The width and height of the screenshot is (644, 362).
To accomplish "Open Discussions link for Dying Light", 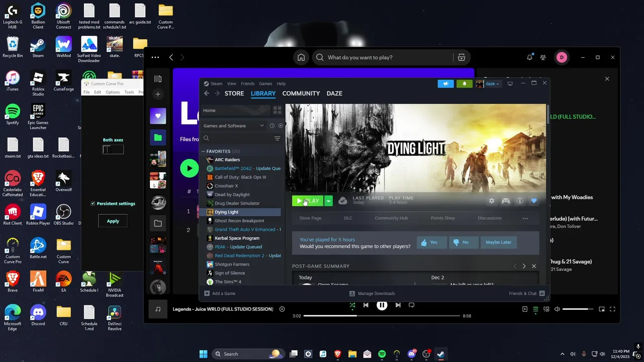I will pos(490,218).
